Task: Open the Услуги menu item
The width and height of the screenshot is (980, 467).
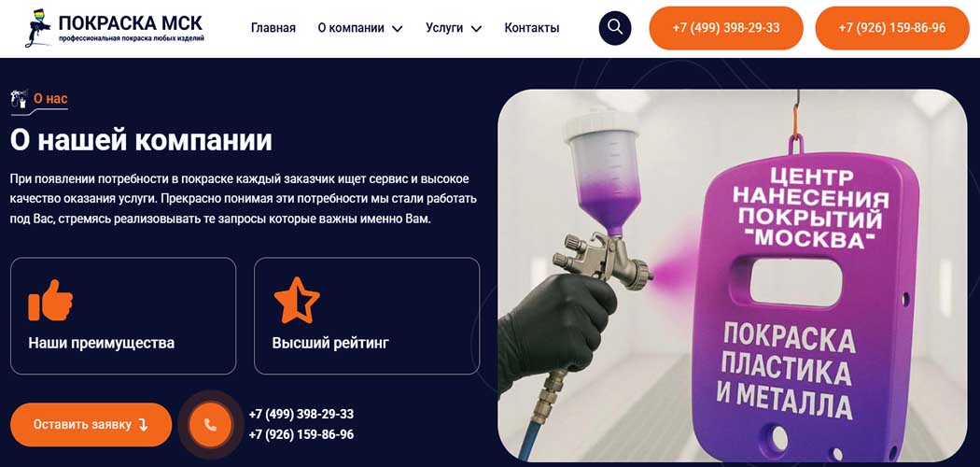Action: (444, 28)
